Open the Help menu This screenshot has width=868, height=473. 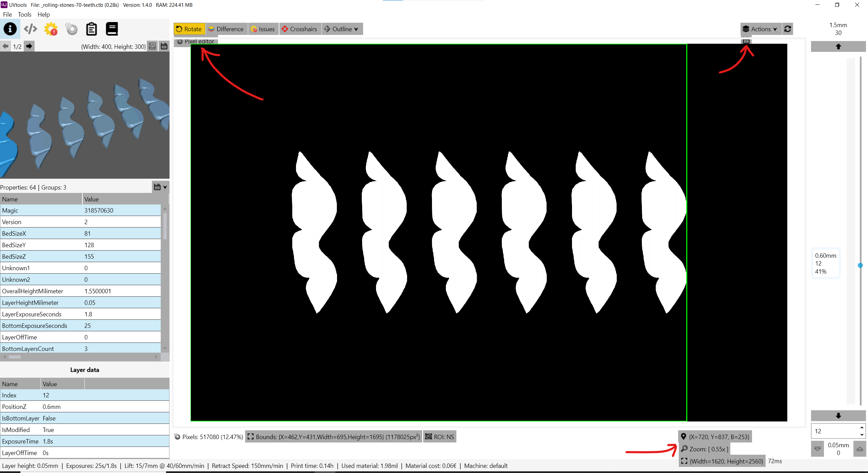44,14
